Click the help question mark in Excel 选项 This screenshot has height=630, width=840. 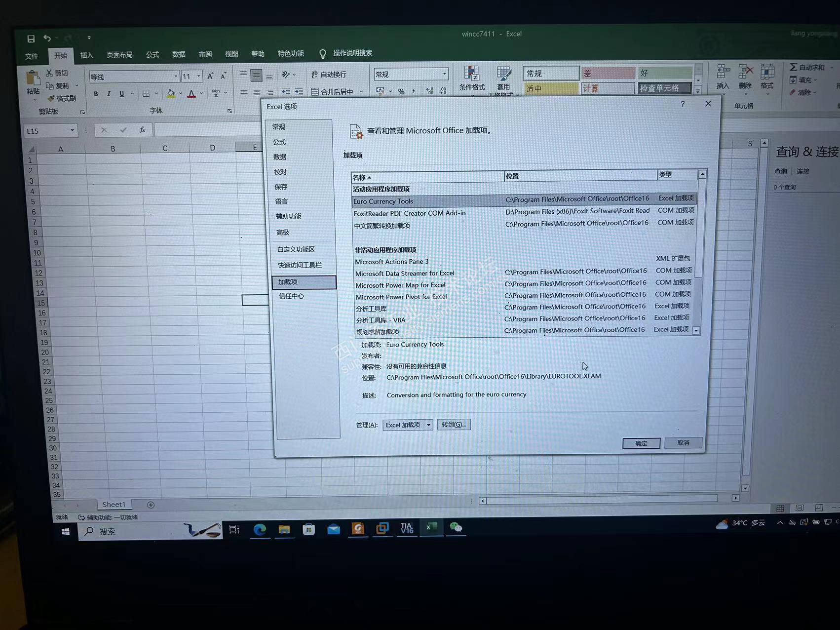683,104
